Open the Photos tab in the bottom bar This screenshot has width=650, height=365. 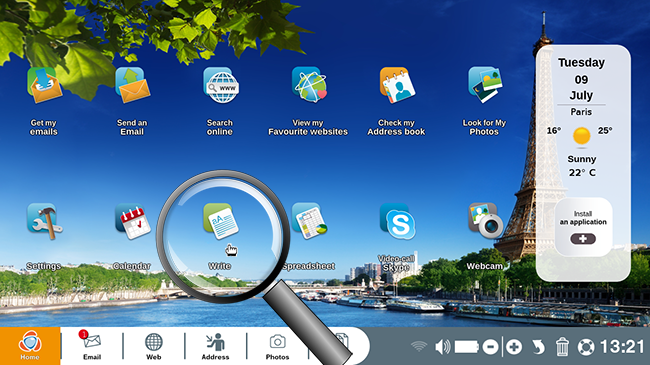[277, 346]
